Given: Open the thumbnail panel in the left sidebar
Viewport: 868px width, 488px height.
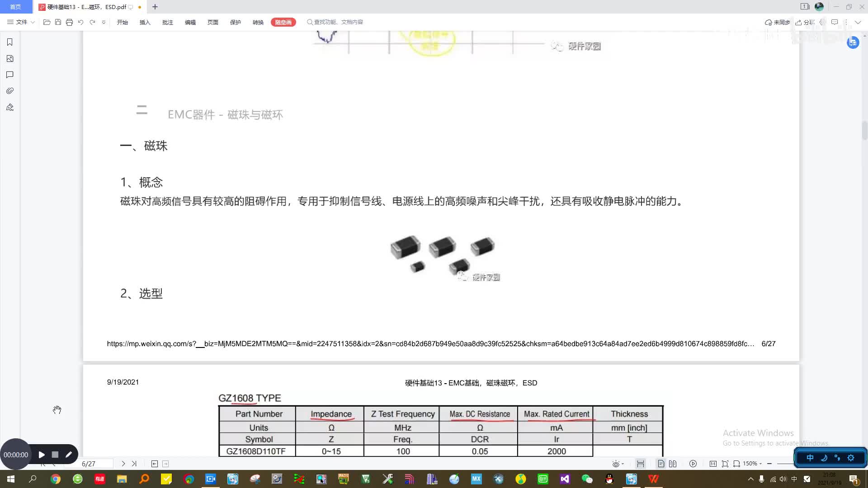Looking at the screenshot, I should (x=9, y=59).
